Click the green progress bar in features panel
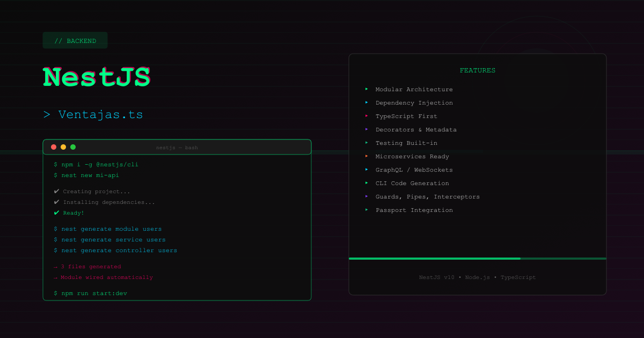This screenshot has width=644, height=338. coord(435,259)
